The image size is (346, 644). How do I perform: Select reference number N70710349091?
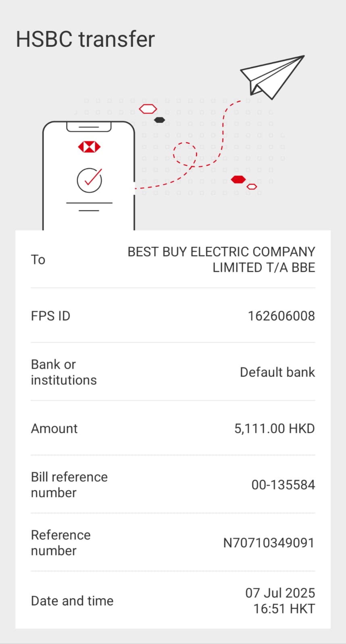tap(269, 543)
